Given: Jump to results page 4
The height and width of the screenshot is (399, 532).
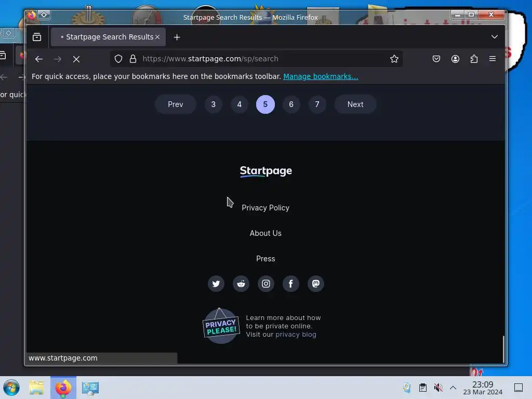Looking at the screenshot, I should click(x=240, y=104).
